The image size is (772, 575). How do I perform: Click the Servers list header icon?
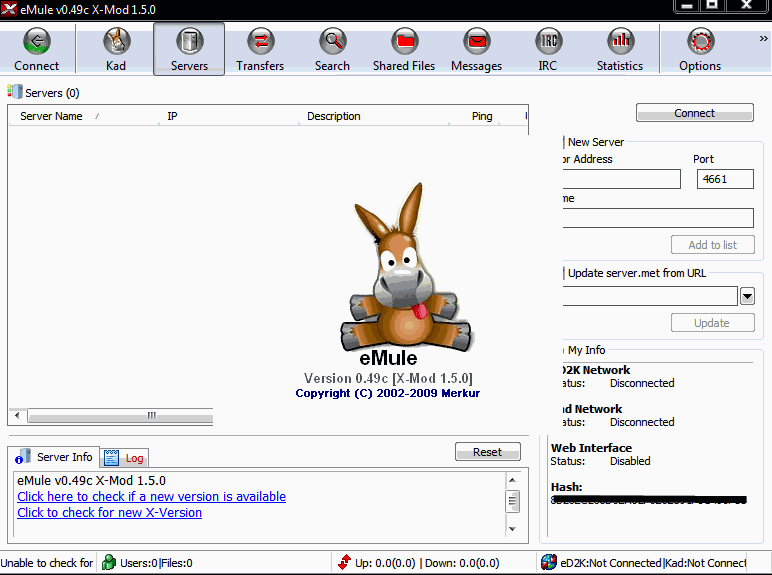(x=15, y=92)
